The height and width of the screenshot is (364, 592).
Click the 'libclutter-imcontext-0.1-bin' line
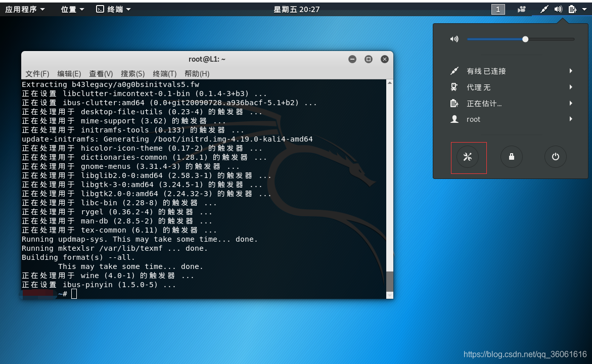(144, 94)
